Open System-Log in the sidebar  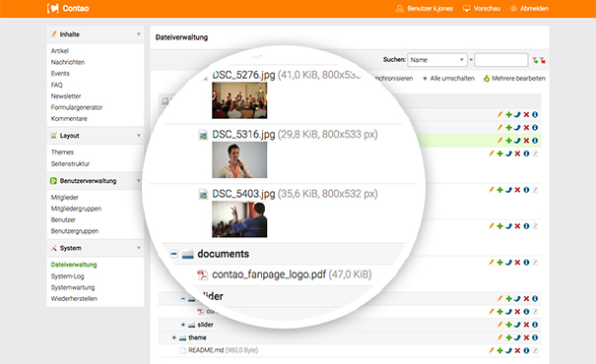(x=67, y=276)
